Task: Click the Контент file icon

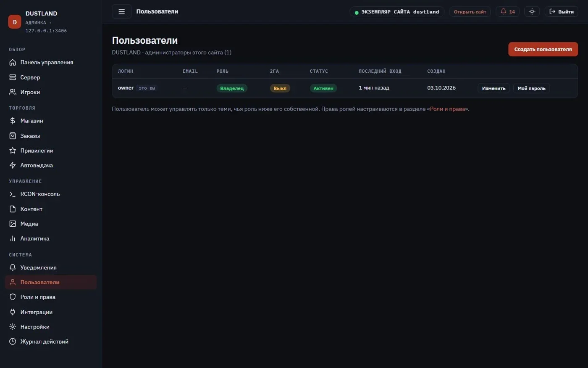Action: tap(13, 209)
